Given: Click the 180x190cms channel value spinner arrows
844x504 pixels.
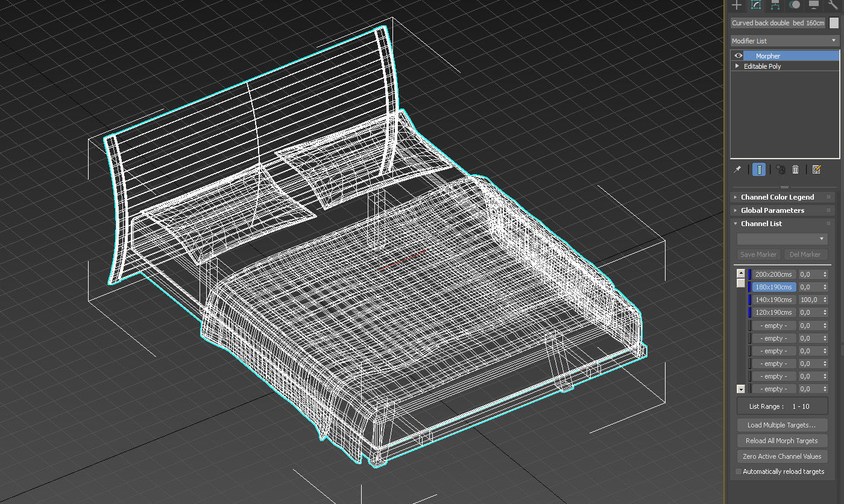Looking at the screenshot, I should coord(825,287).
